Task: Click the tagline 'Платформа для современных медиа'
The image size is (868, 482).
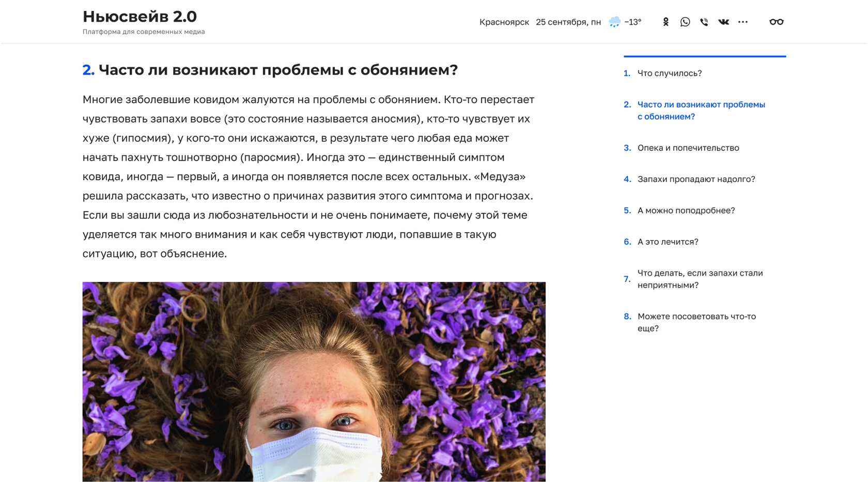Action: pyautogui.click(x=144, y=32)
